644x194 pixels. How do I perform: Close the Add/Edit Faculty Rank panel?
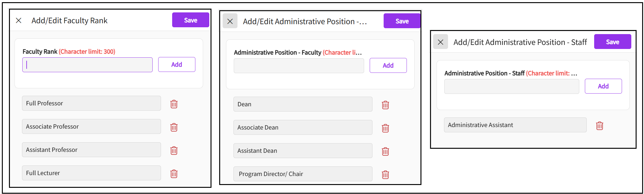point(19,20)
